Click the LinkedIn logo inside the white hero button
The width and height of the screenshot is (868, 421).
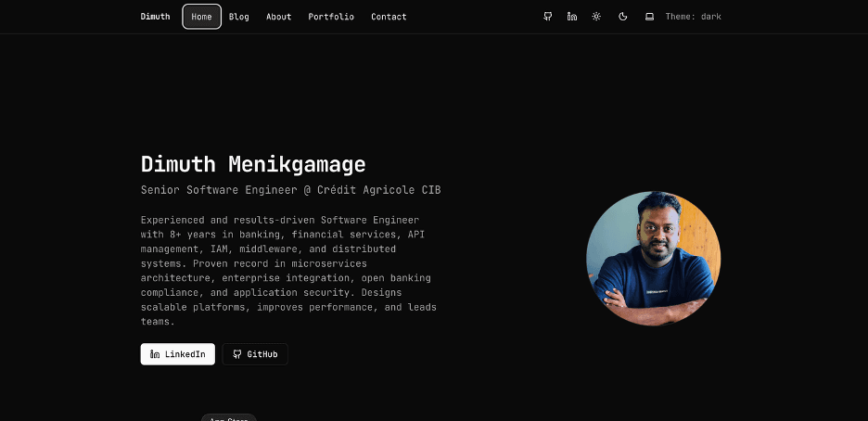tap(155, 354)
